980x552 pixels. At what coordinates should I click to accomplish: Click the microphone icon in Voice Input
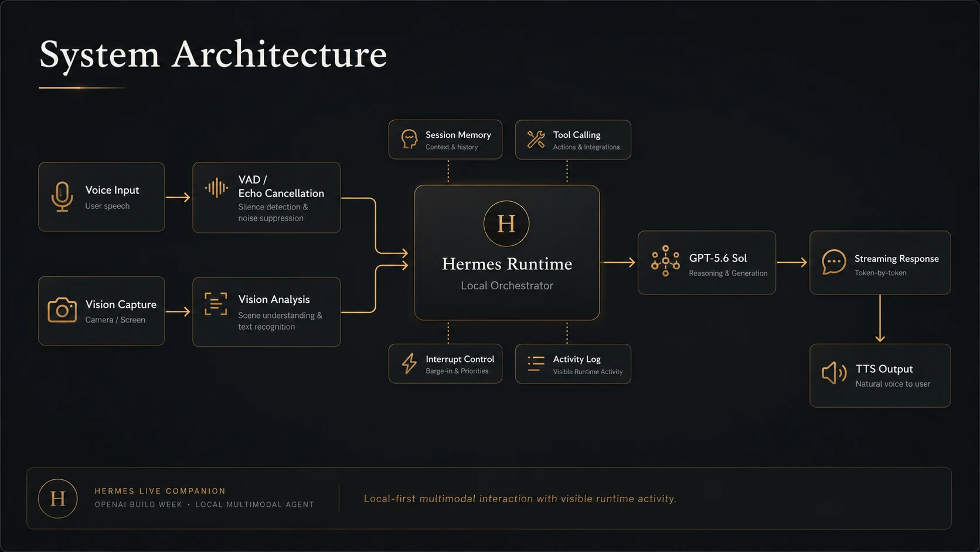coord(62,197)
